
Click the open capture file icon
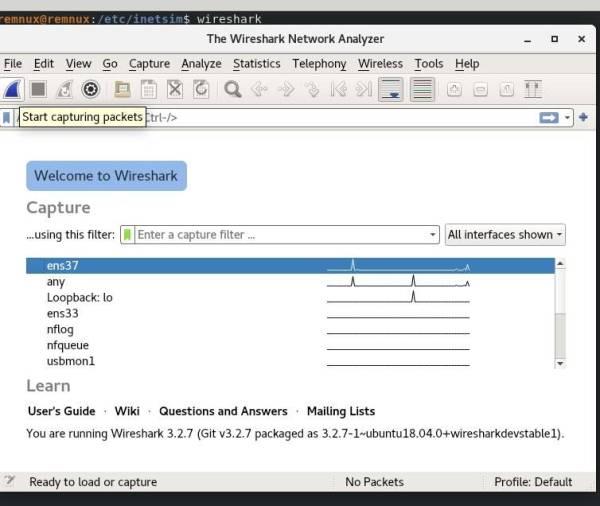122,90
